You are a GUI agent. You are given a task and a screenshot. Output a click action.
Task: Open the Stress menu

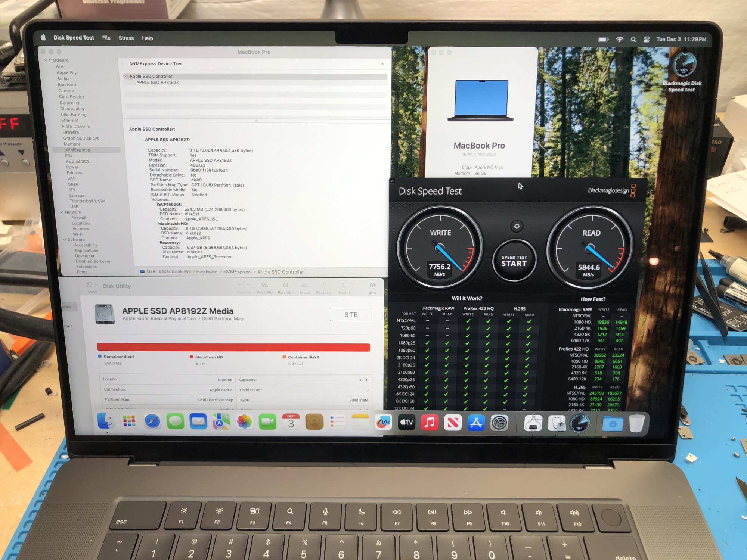126,38
